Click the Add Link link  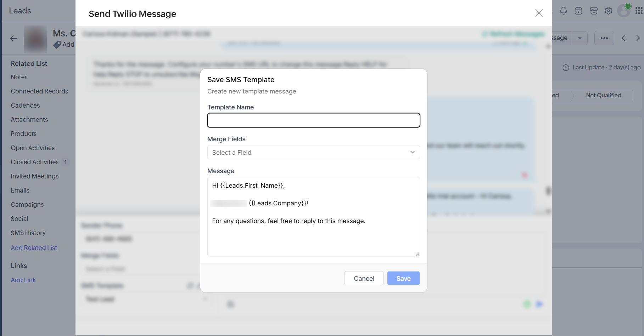point(23,280)
